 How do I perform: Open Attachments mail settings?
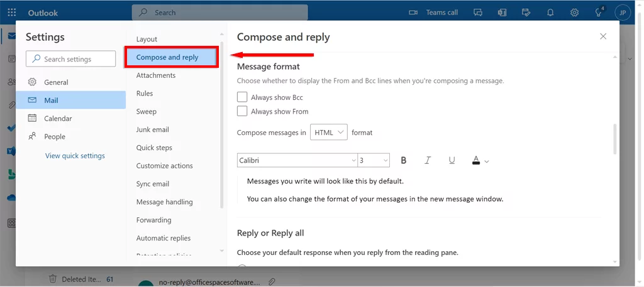click(x=156, y=75)
